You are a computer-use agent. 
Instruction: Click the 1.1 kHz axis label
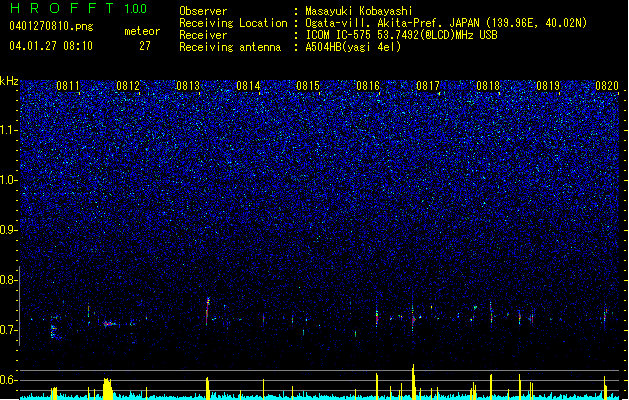(9, 130)
